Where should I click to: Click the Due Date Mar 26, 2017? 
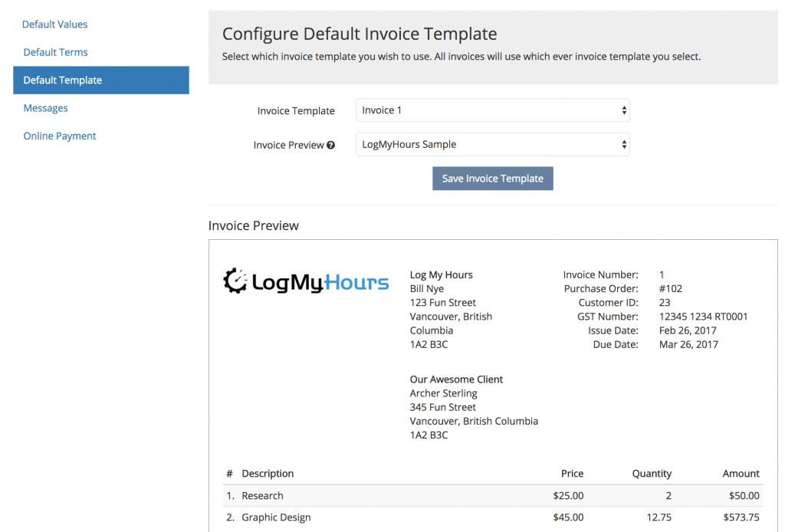[688, 344]
